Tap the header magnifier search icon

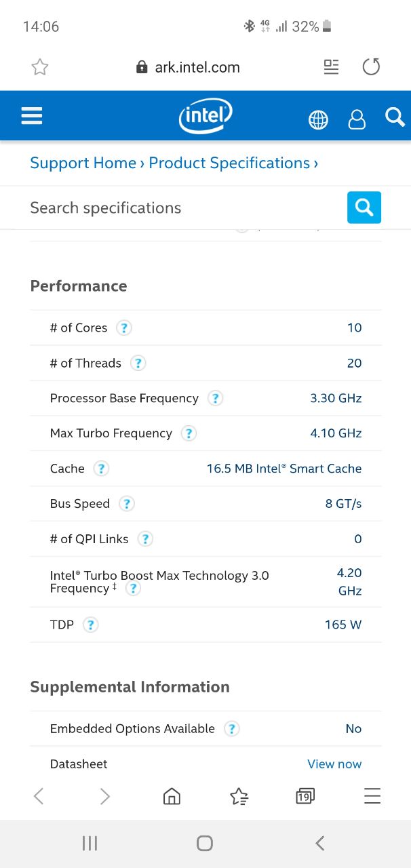tap(395, 117)
